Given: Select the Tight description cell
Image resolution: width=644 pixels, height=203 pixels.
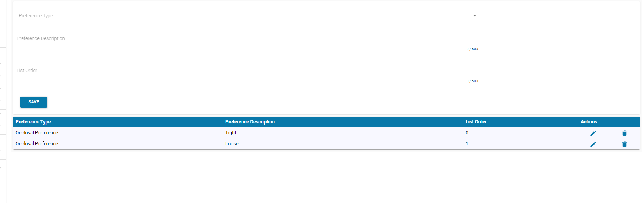Looking at the screenshot, I should pos(231,133).
